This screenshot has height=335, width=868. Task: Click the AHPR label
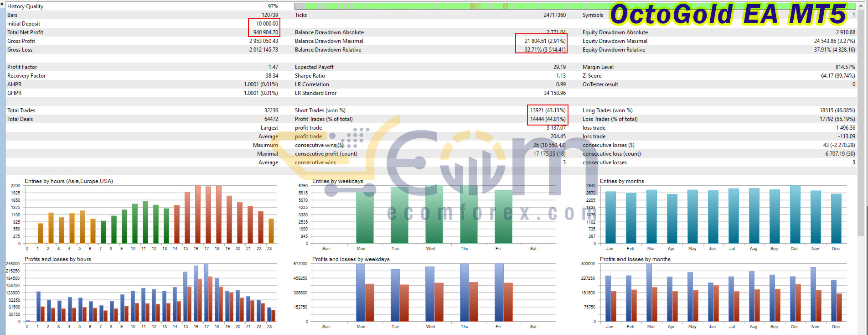15,84
